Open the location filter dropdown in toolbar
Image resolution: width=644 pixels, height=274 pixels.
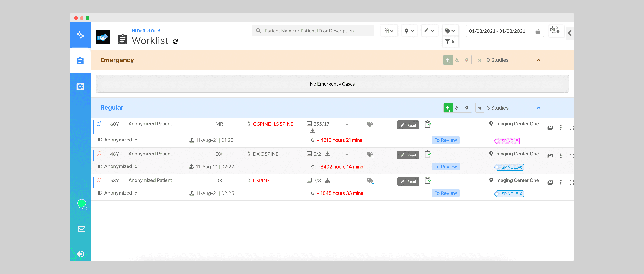(409, 31)
